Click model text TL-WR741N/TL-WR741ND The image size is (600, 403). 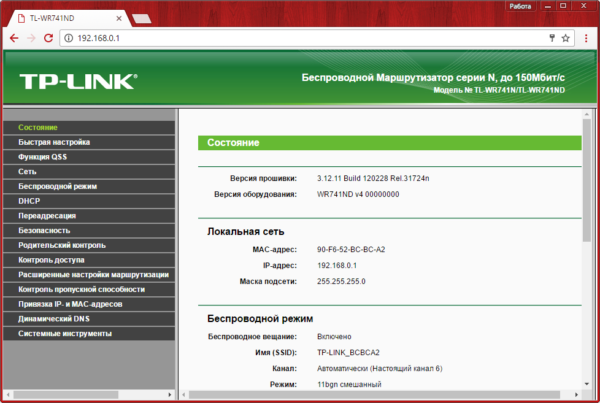519,90
